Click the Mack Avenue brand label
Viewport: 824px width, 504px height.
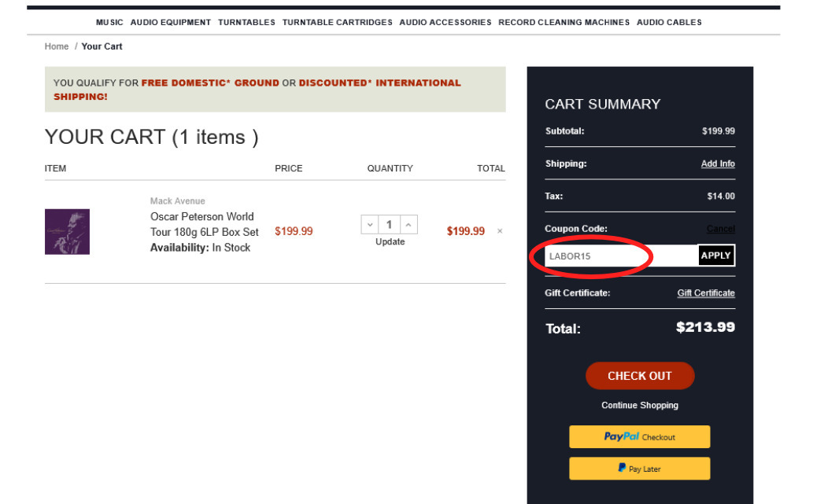click(x=178, y=201)
